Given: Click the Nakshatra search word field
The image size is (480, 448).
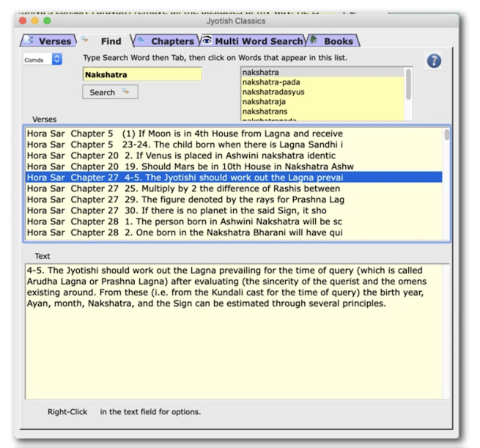Looking at the screenshot, I should 142,74.
